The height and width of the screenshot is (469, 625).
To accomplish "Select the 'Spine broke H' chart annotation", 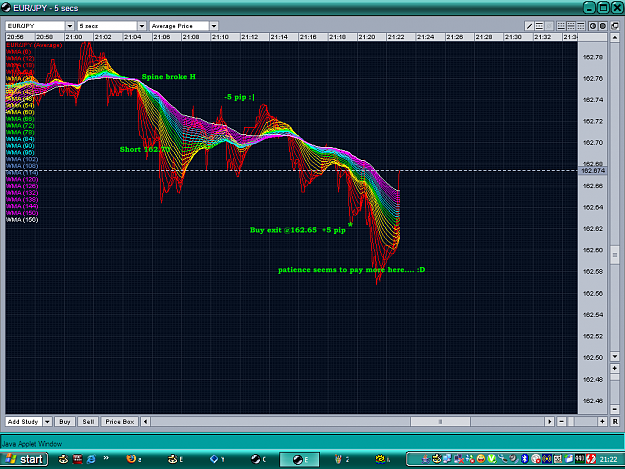I will 169,77.
